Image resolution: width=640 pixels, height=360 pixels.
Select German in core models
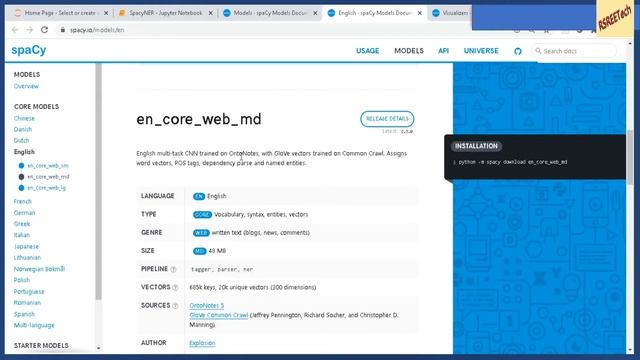24,213
